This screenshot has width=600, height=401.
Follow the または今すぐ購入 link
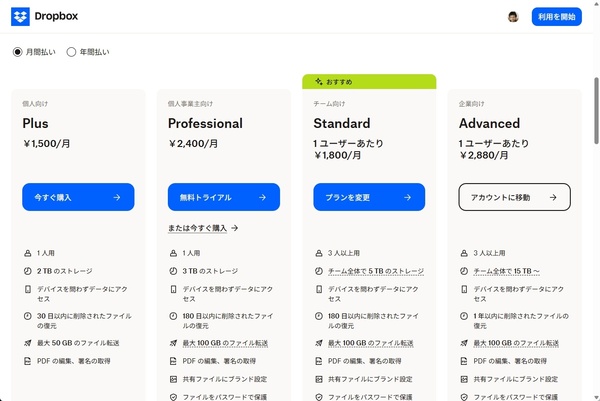point(203,228)
